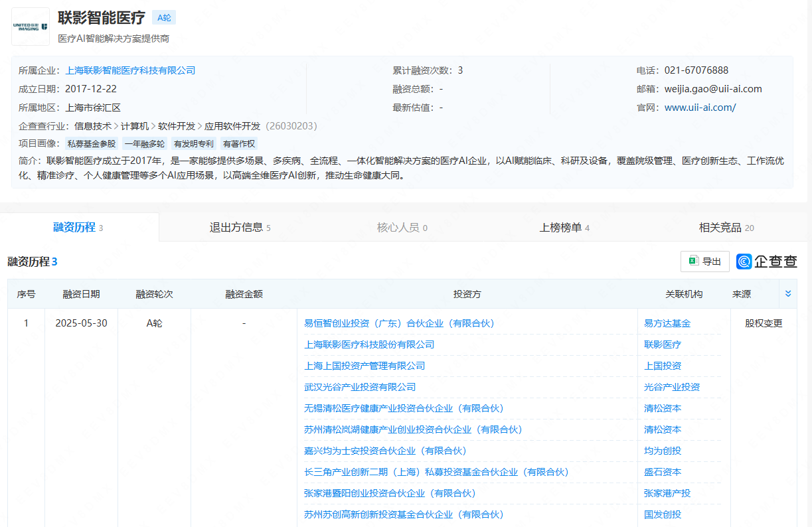Click the 融资轮次 column header
This screenshot has height=527, width=812.
pos(155,294)
